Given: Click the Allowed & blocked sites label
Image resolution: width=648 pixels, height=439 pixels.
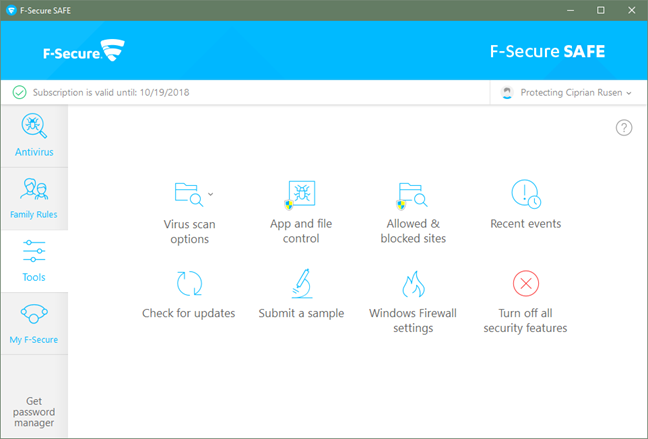Looking at the screenshot, I should (x=413, y=231).
